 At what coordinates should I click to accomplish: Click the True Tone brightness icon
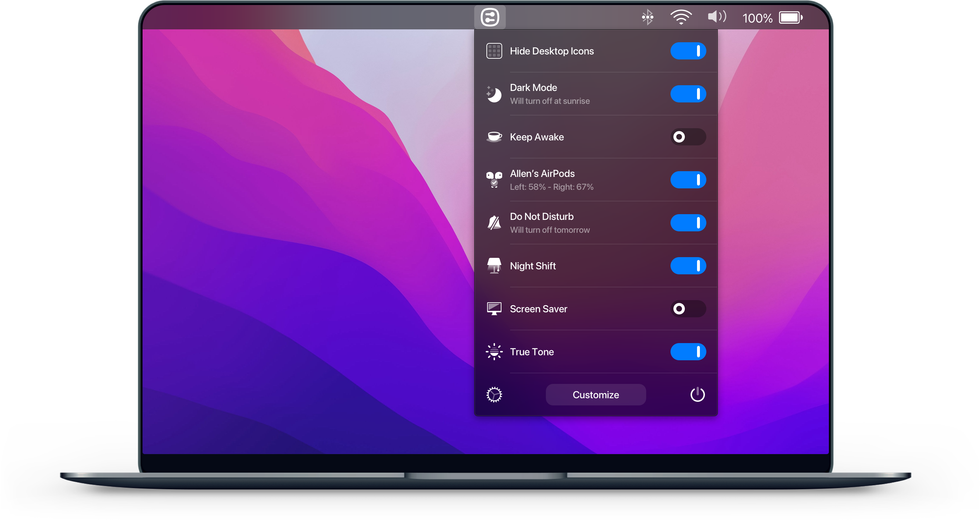pyautogui.click(x=495, y=351)
